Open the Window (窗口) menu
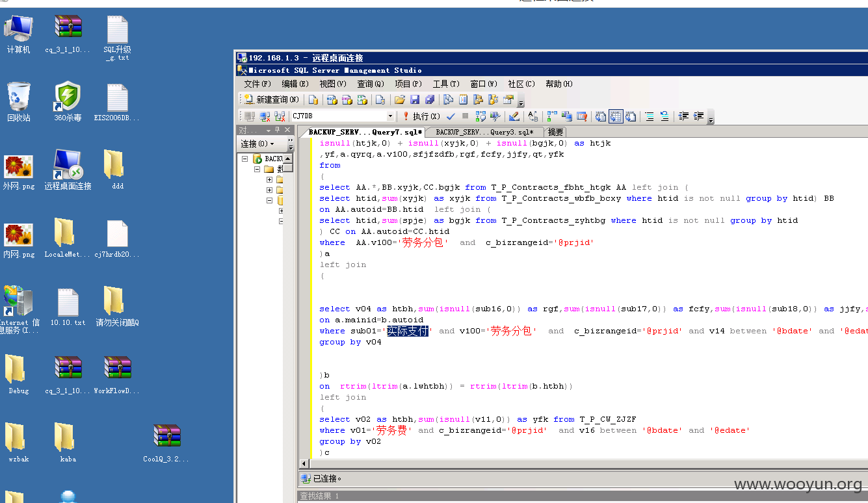868x503 pixels. [484, 84]
